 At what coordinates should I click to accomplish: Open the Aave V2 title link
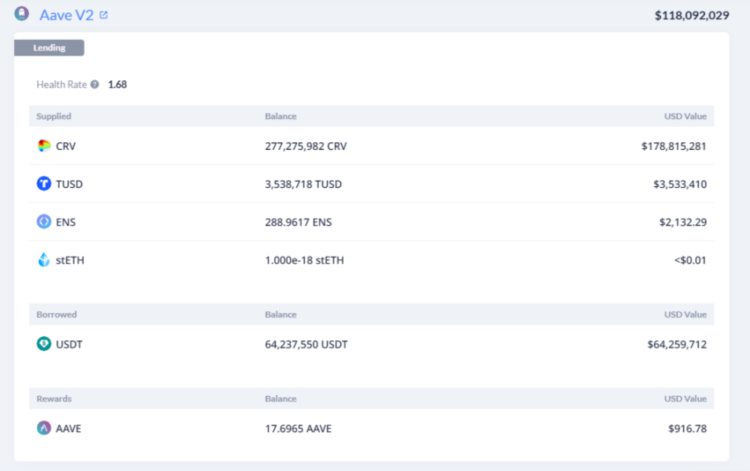[66, 15]
